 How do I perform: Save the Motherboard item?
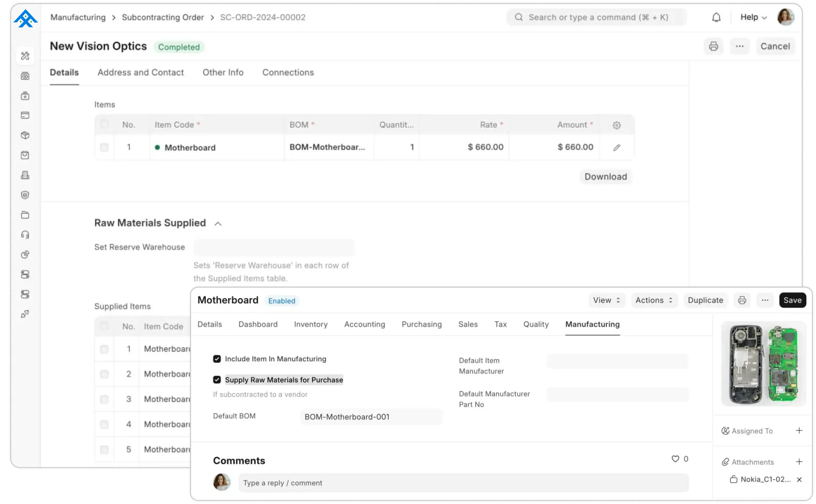(792, 300)
